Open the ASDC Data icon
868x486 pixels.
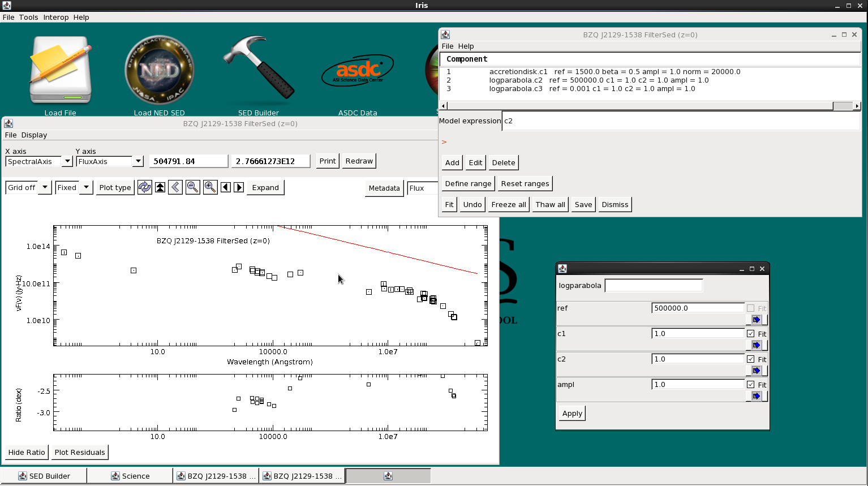[358, 70]
